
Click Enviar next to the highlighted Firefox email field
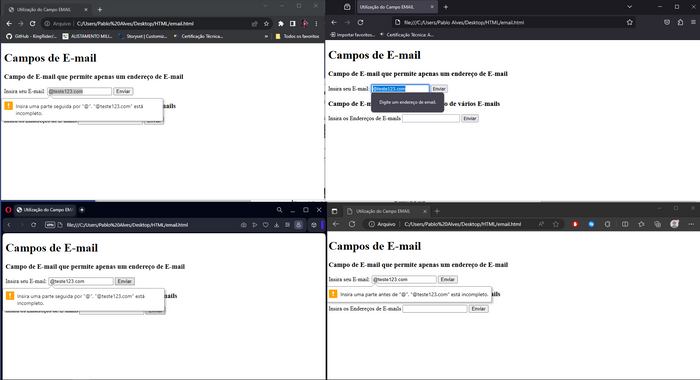pos(439,89)
